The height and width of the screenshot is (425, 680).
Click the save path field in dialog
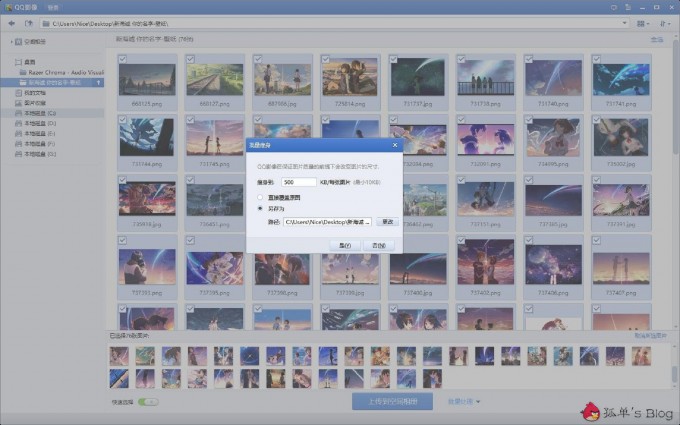327,222
